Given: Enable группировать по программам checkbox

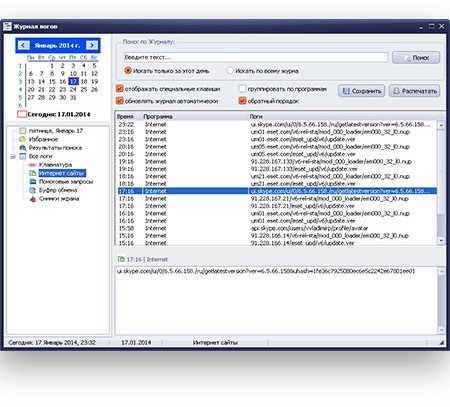Looking at the screenshot, I should (x=242, y=89).
